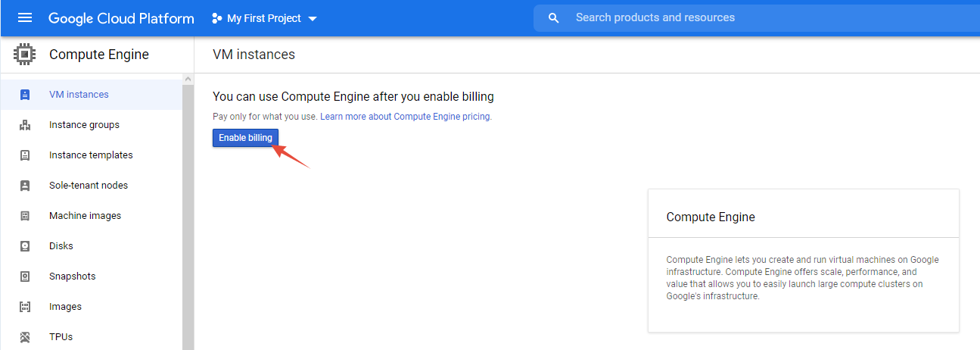The height and width of the screenshot is (350, 980).
Task: Click the sidebar vertical scrollbar thumb
Action: pyautogui.click(x=188, y=217)
